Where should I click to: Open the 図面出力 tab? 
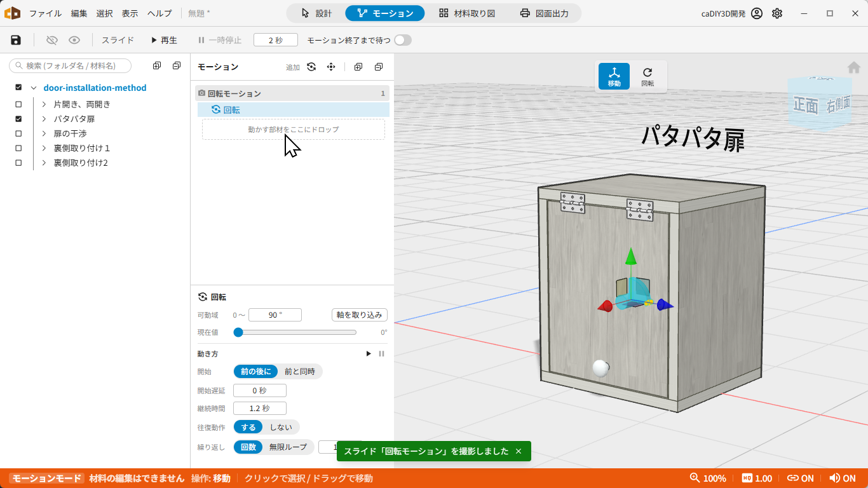click(x=544, y=13)
